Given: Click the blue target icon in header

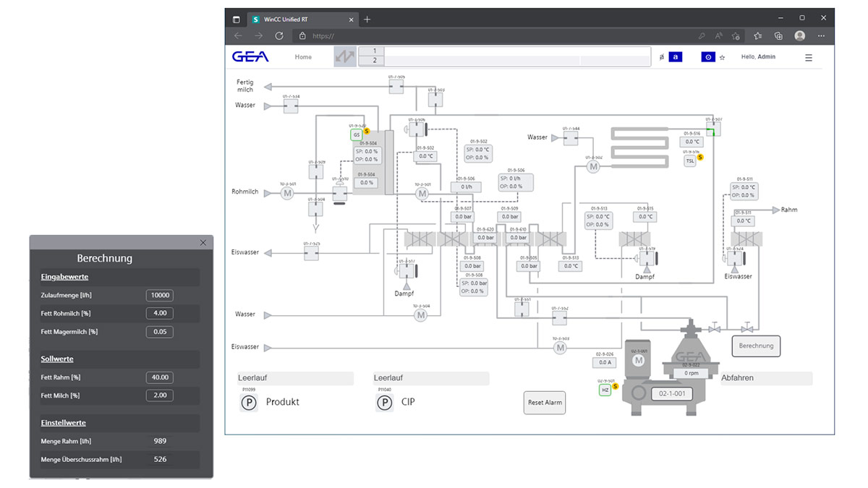Looking at the screenshot, I should 708,57.
